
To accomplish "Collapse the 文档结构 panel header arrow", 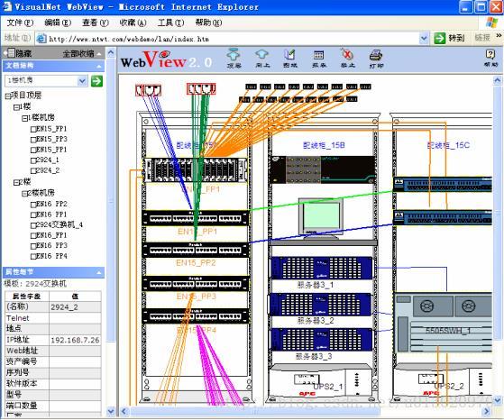I will (x=99, y=66).
